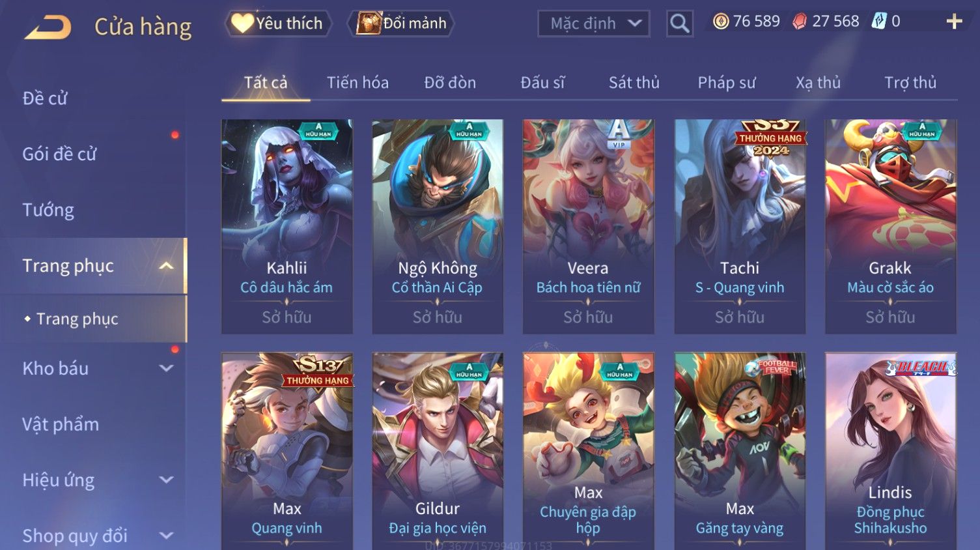Expand the Kho báu sidebar section

pyautogui.click(x=167, y=368)
